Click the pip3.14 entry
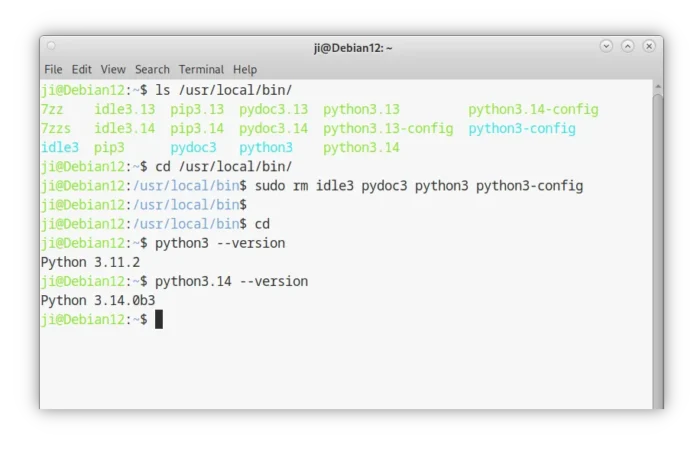 [197, 129]
